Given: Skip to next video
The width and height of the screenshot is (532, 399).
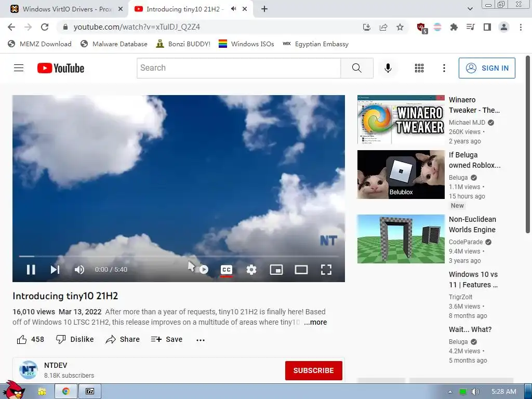Looking at the screenshot, I should click(55, 270).
